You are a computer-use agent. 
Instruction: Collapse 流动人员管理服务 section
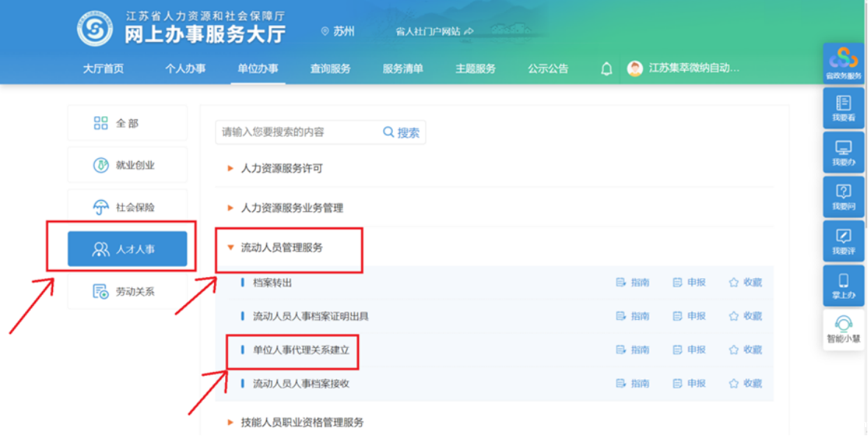pos(282,248)
